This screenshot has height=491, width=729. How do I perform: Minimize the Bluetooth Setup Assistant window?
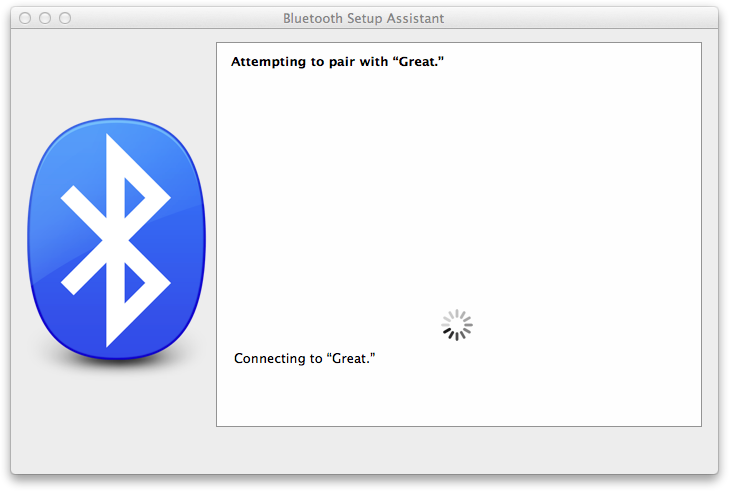(45, 18)
